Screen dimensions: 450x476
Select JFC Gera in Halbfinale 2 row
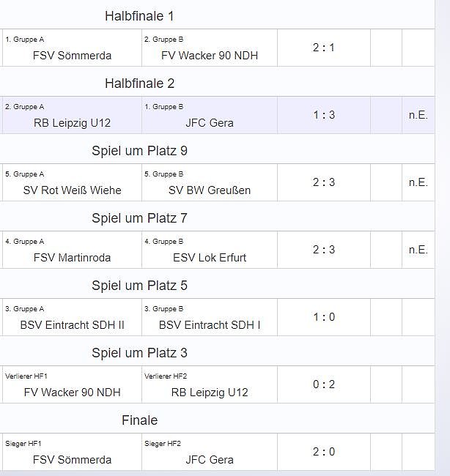(x=210, y=123)
